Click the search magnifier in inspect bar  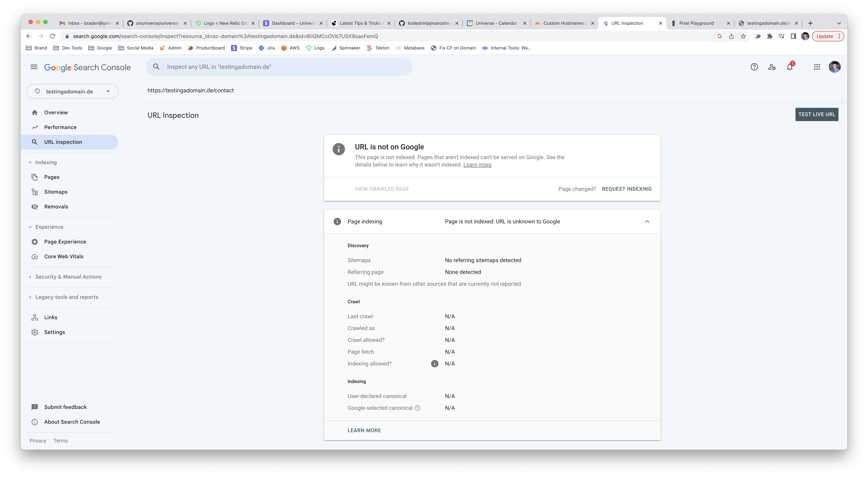point(156,67)
